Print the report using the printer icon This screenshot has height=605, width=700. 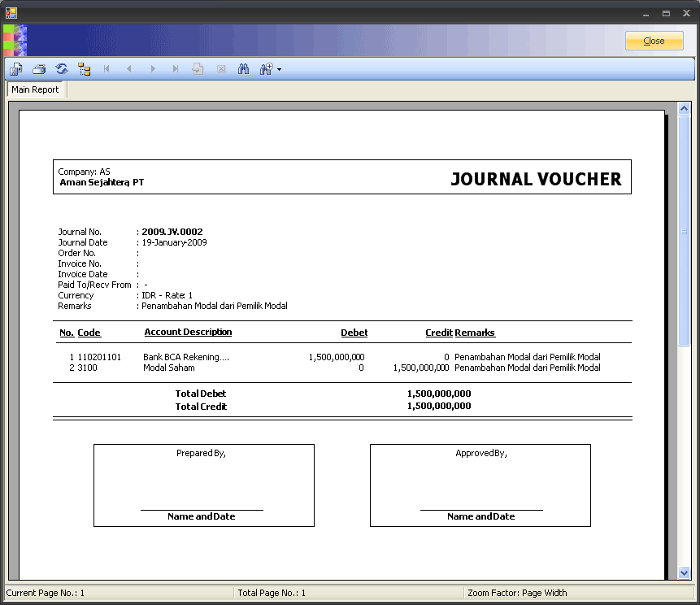[x=38, y=70]
